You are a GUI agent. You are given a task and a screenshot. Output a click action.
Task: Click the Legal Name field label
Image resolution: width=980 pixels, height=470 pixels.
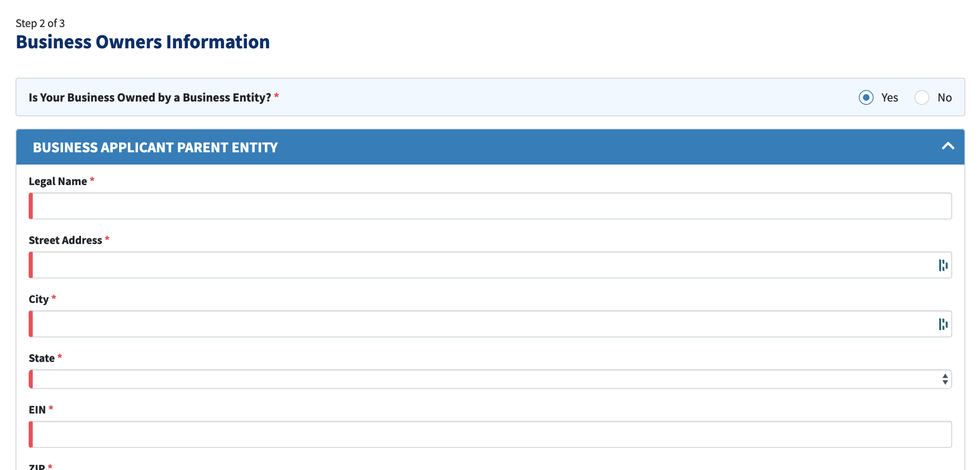pyautogui.click(x=58, y=181)
